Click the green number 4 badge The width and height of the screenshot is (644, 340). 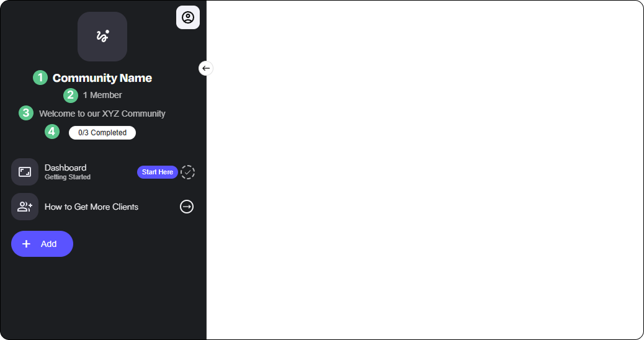click(x=51, y=132)
